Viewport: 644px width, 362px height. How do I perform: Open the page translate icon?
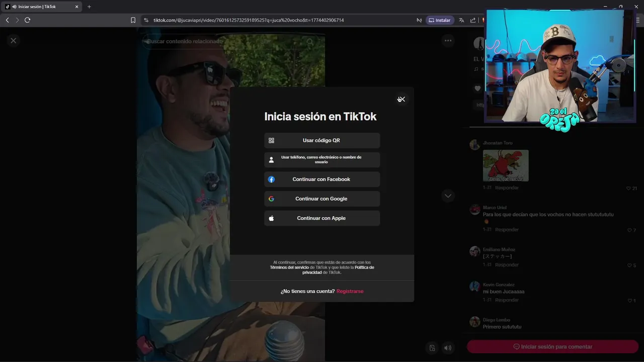pyautogui.click(x=461, y=20)
